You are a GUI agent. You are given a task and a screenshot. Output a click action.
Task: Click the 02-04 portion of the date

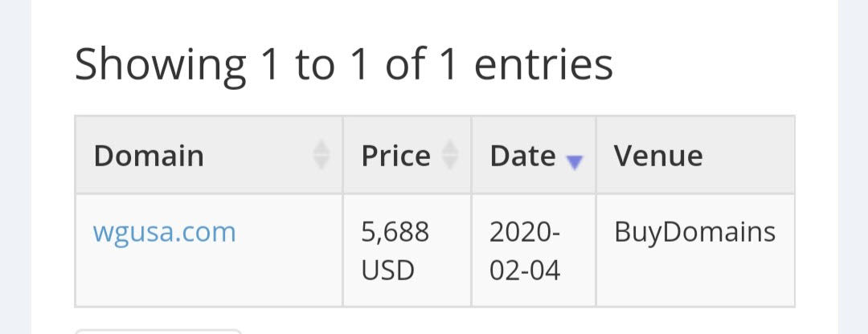click(525, 271)
